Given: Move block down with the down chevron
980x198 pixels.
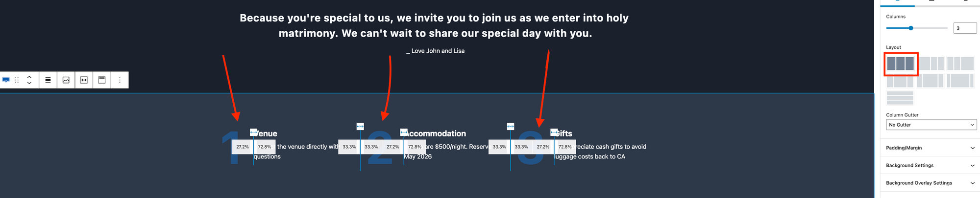Looking at the screenshot, I should click(x=29, y=83).
